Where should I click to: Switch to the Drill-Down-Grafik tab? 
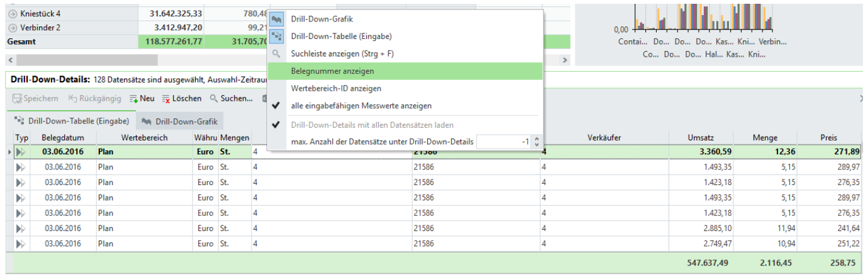[x=181, y=121]
